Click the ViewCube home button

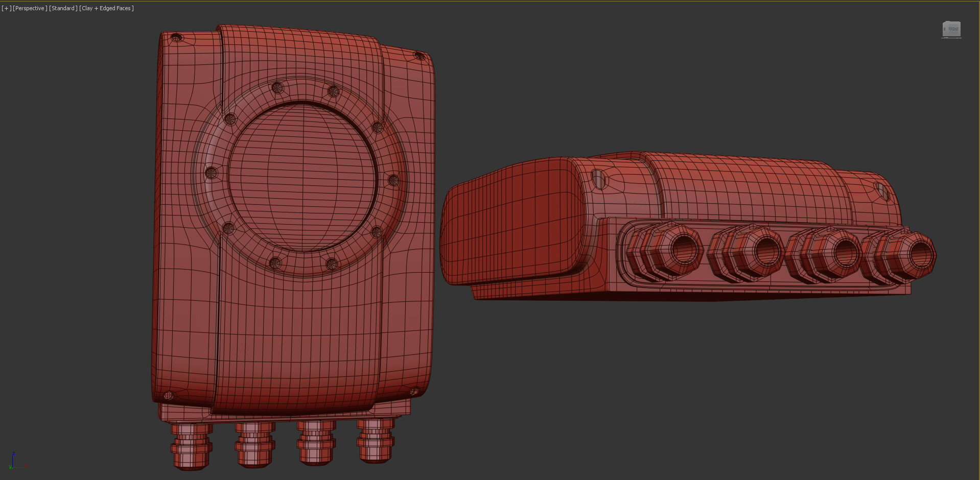(x=945, y=29)
